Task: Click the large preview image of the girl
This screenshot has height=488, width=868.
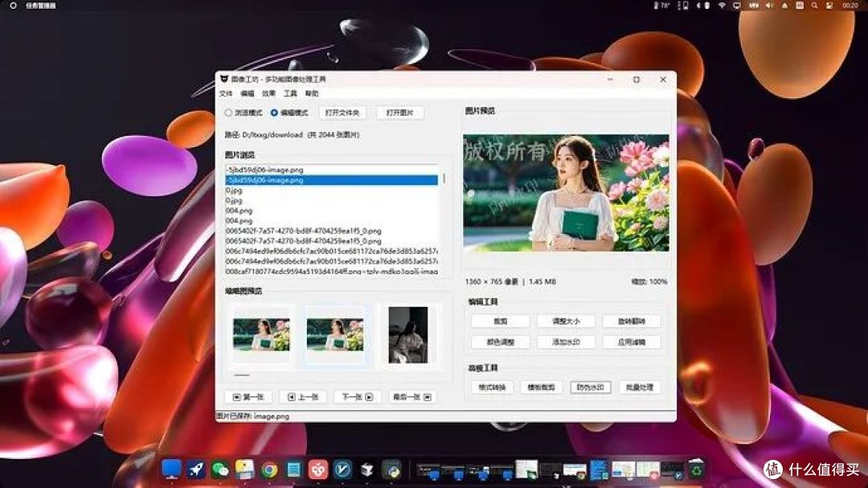Action: click(x=566, y=193)
